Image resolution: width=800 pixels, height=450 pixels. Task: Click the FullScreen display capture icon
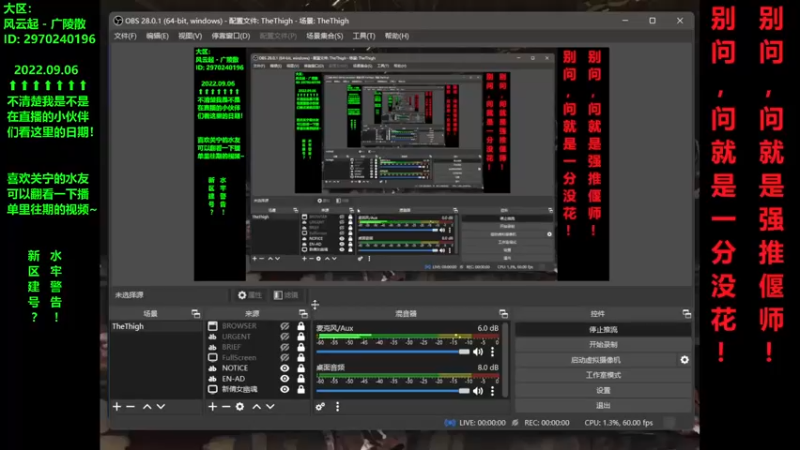(x=213, y=358)
